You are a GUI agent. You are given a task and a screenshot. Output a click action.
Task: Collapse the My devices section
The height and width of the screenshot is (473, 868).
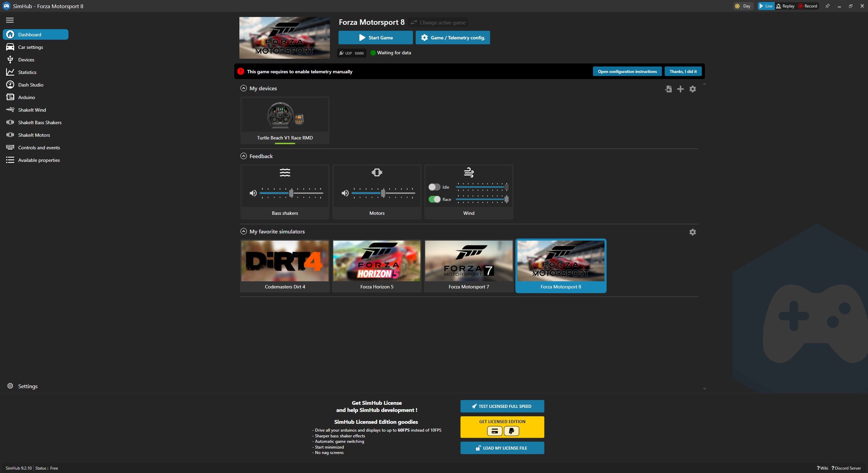[243, 88]
